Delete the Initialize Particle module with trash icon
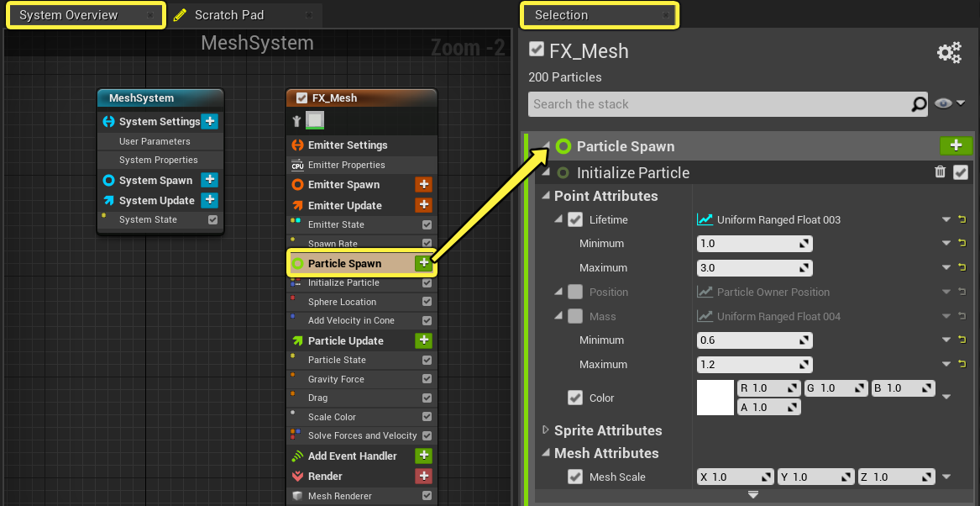 tap(940, 172)
